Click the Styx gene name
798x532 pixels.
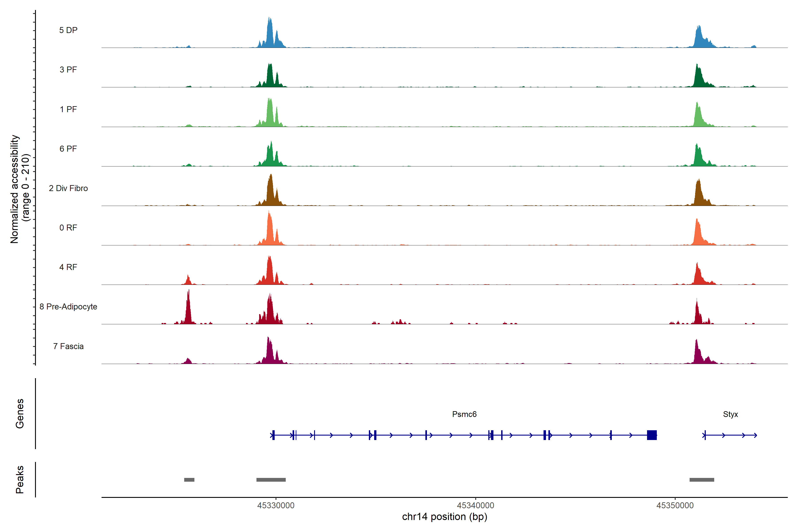click(x=730, y=414)
